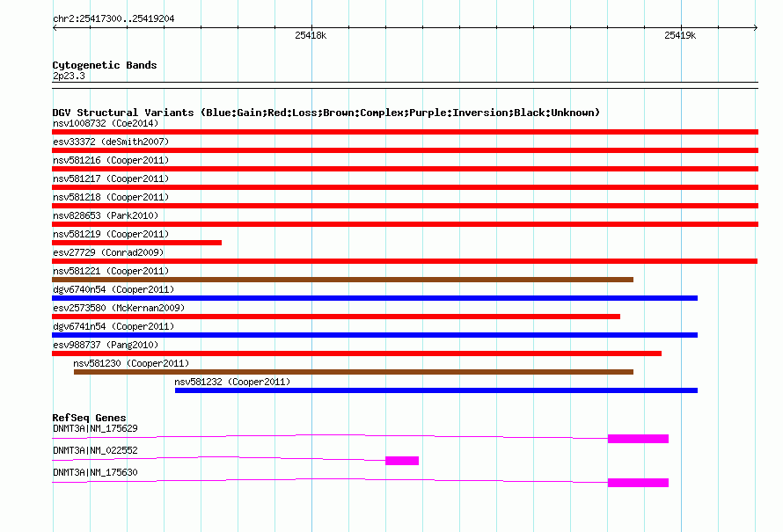Open gene label DNMT3A|NM_175629

pyautogui.click(x=95, y=428)
